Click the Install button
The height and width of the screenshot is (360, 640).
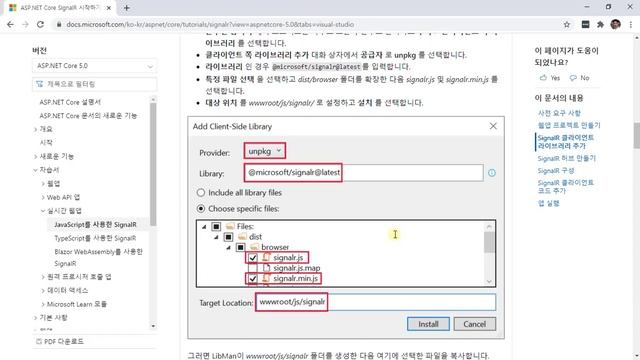pyautogui.click(x=428, y=324)
